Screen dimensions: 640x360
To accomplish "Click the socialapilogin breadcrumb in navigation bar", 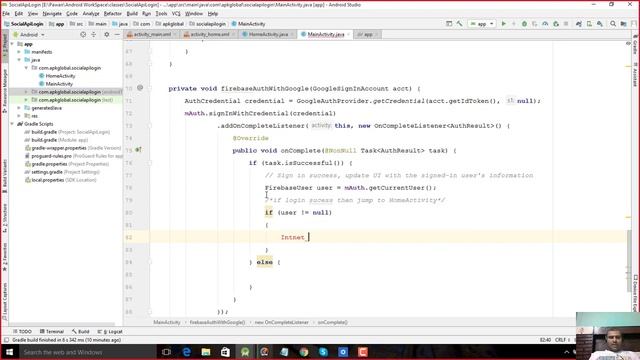I will pyautogui.click(x=208, y=24).
